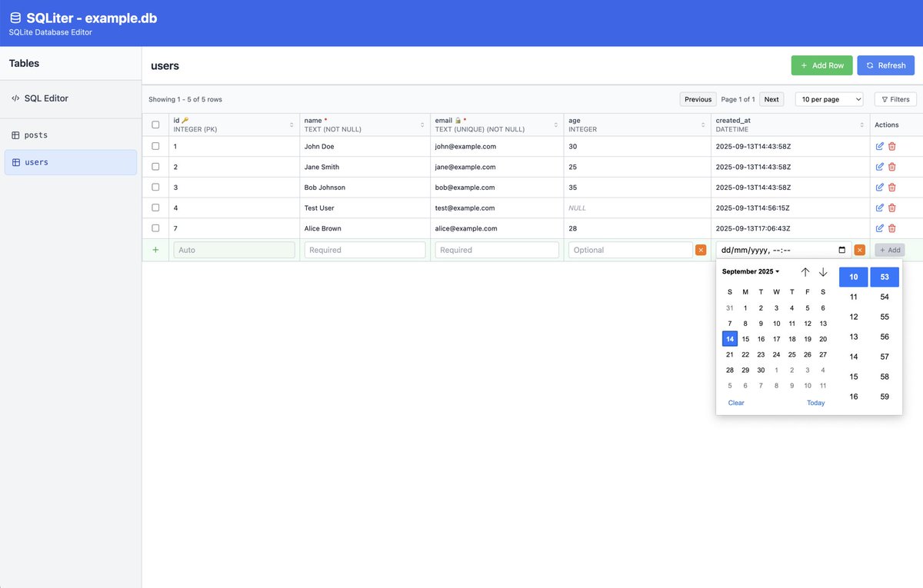The image size is (923, 588).
Task: Select the posts table
Action: pyautogui.click(x=71, y=135)
